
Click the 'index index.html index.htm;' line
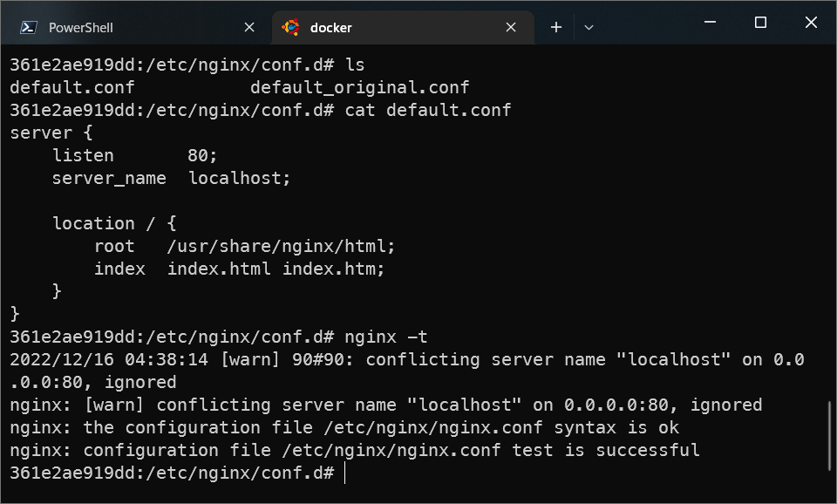239,269
